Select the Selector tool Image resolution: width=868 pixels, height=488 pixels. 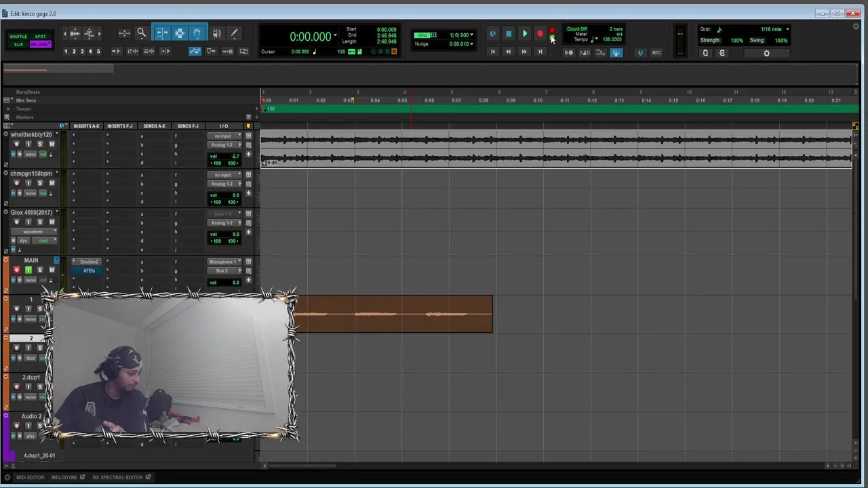coord(180,33)
